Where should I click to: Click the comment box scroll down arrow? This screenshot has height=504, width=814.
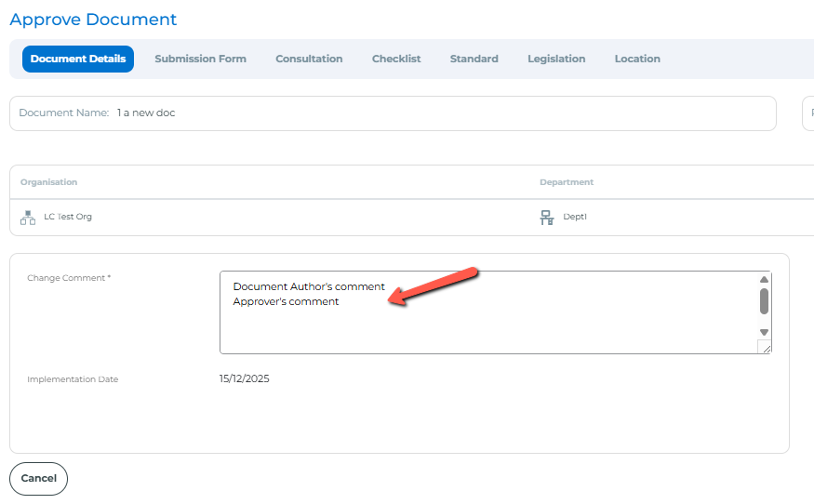pyautogui.click(x=764, y=332)
